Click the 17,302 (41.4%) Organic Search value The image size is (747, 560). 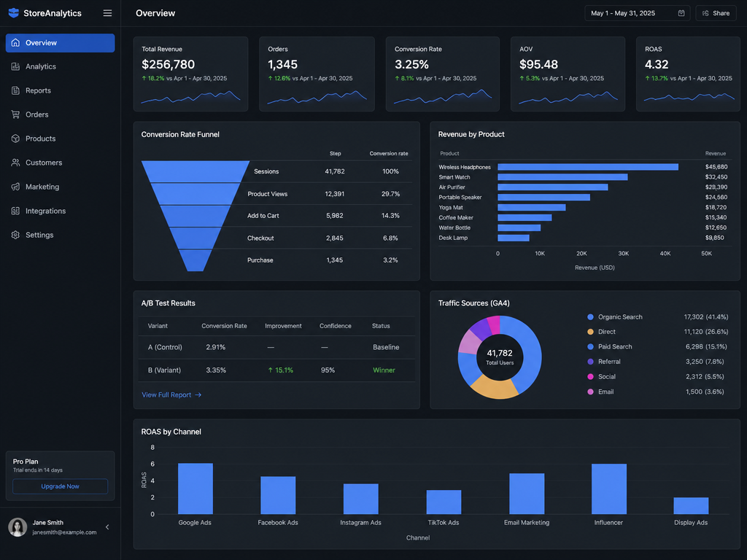[706, 317]
